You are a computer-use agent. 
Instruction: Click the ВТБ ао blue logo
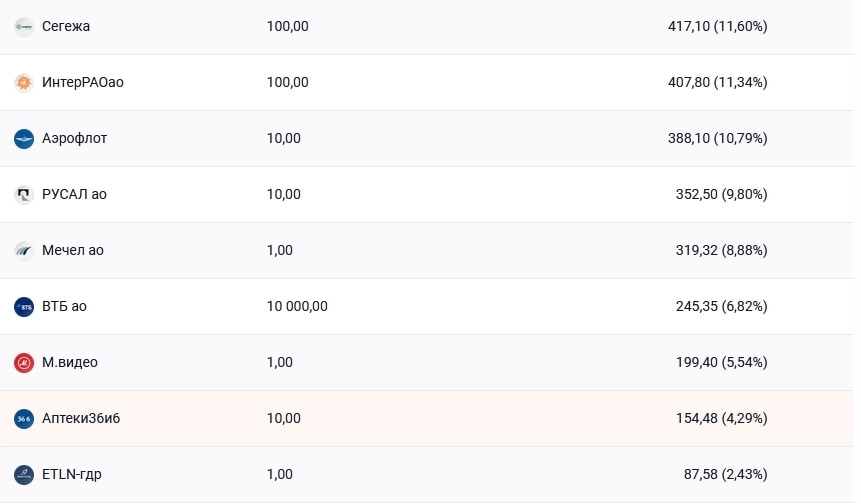click(24, 306)
